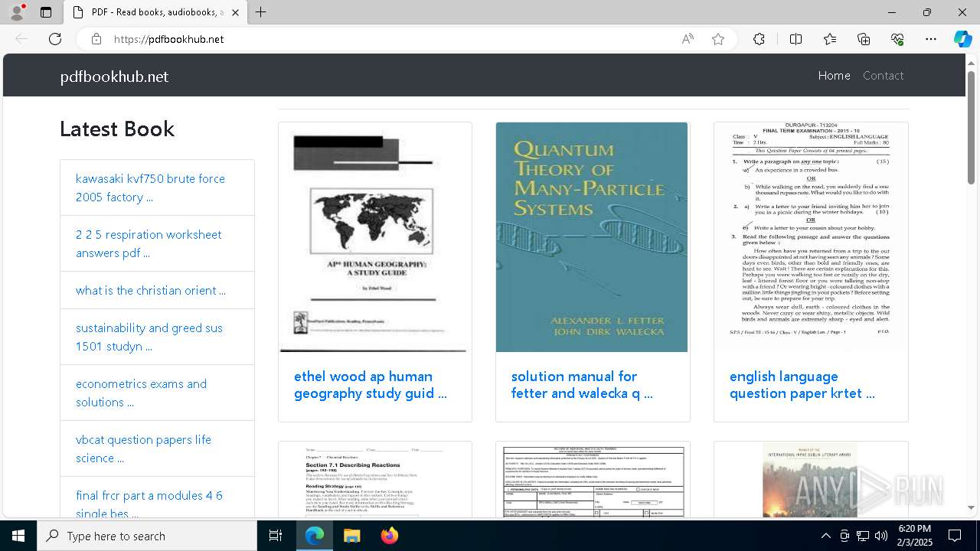Screen dimensions: 980x551
Task: Click scrollbar down arrow
Action: [x=971, y=508]
